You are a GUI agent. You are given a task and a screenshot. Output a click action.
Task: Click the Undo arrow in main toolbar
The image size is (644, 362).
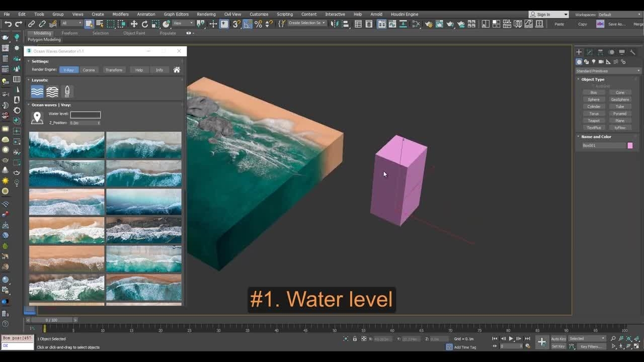click(8, 24)
